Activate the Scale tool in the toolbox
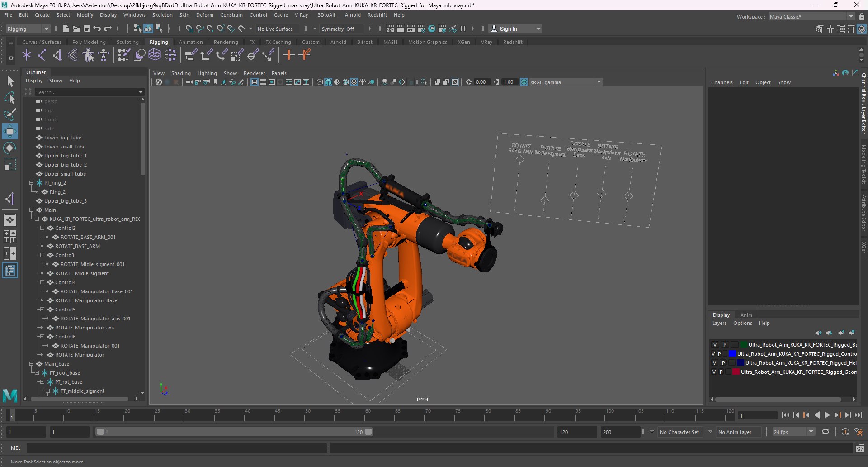Viewport: 868px width, 467px height. coord(10,165)
